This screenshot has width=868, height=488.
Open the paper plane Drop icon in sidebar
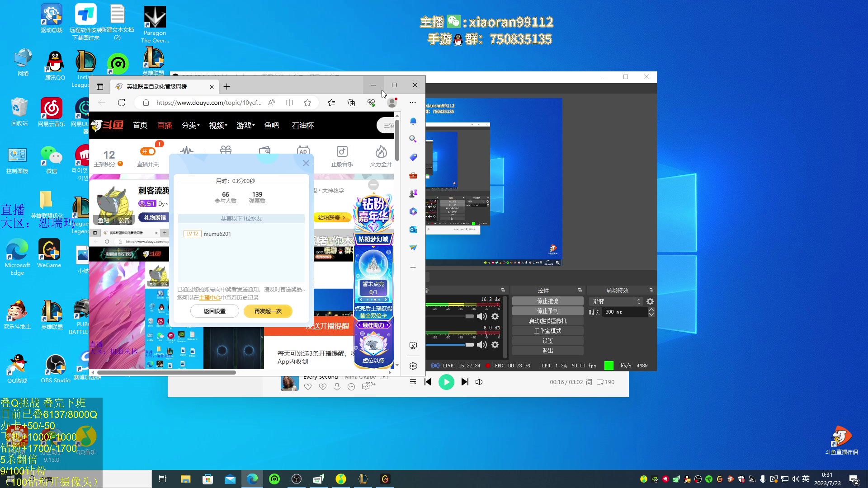[x=413, y=248]
